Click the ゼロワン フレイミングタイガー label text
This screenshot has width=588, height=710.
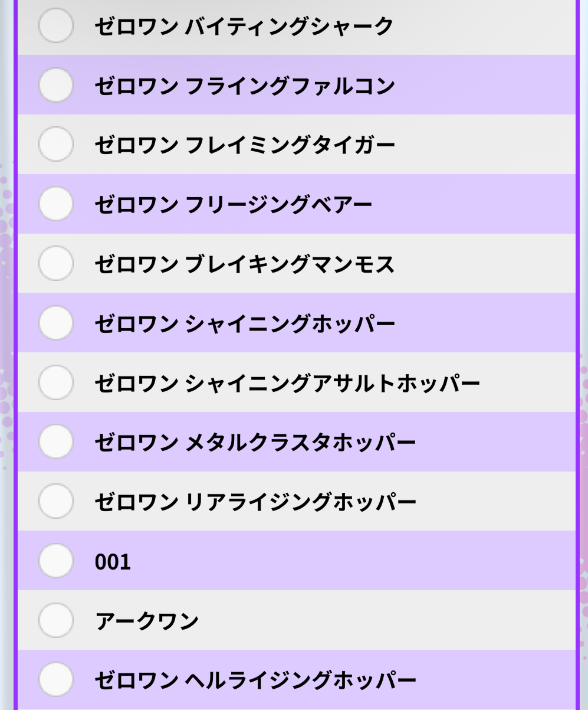[x=245, y=145]
